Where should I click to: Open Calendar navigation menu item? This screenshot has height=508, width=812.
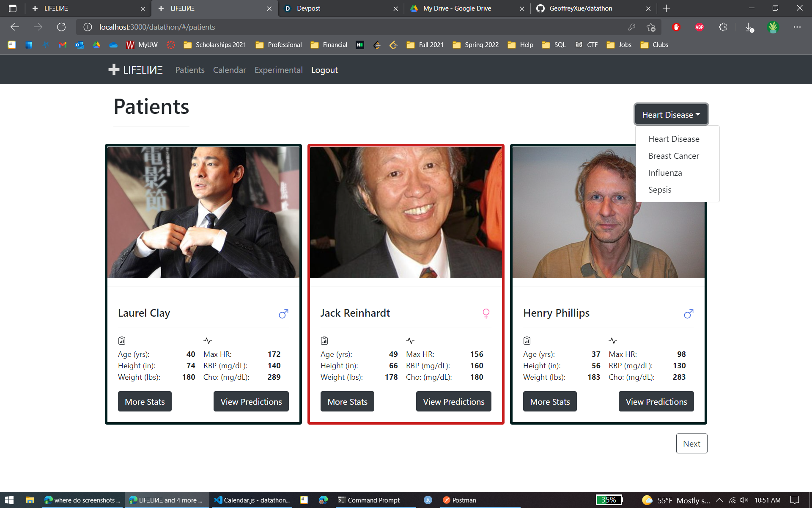[229, 70]
